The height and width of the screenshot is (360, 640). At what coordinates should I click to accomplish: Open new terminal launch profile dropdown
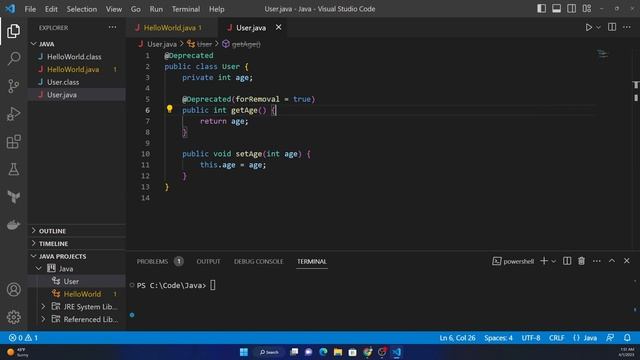554,261
